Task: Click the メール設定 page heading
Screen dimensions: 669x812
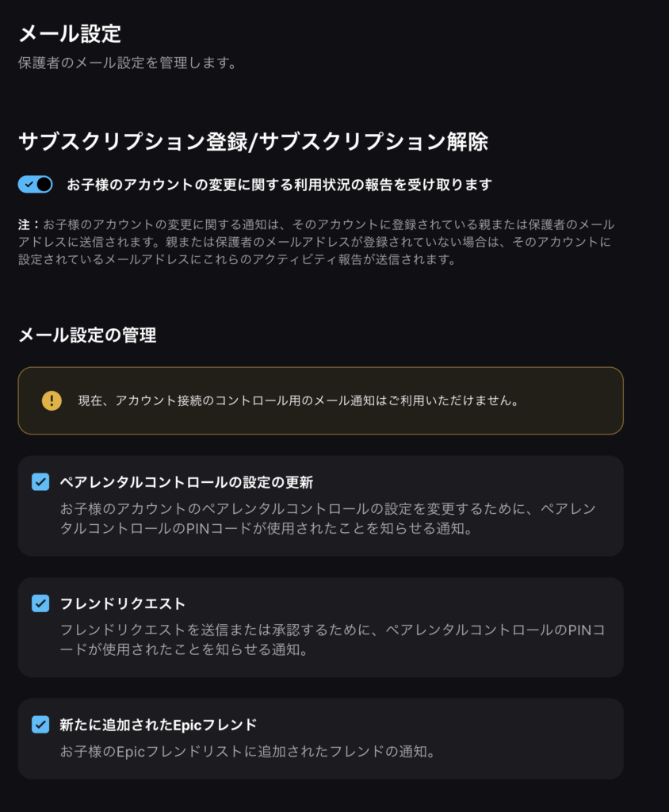Action: tap(70, 34)
